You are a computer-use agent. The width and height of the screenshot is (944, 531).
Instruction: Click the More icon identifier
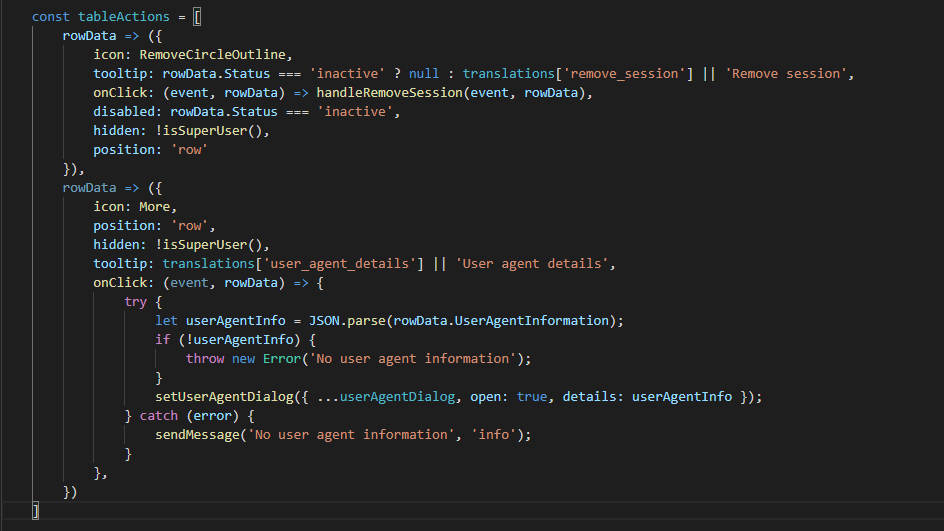pyautogui.click(x=155, y=206)
